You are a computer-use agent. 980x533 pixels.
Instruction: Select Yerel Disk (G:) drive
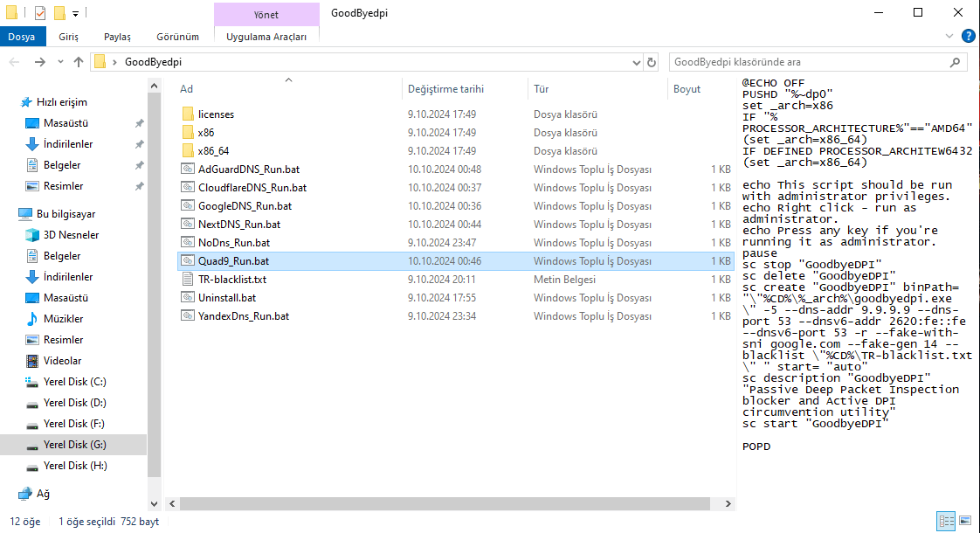point(74,444)
